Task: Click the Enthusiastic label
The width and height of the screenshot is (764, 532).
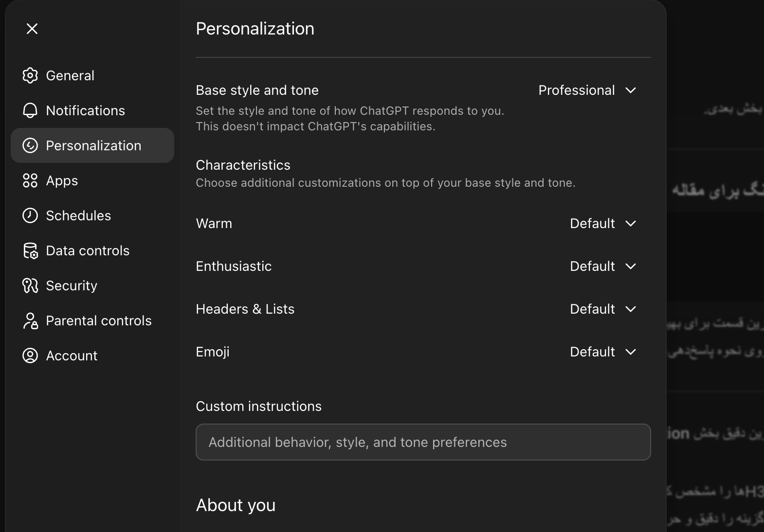Action: 234,266
